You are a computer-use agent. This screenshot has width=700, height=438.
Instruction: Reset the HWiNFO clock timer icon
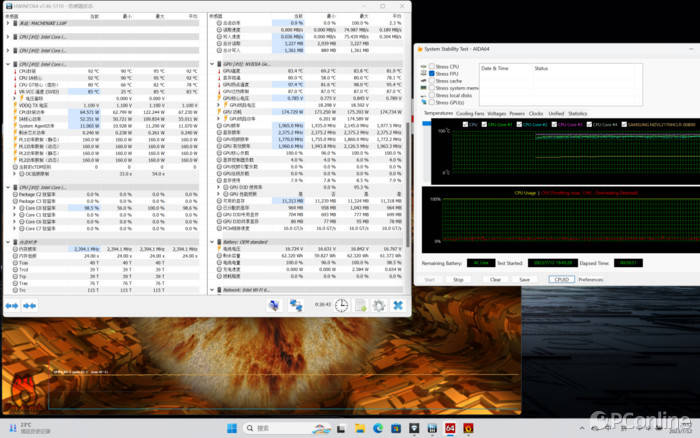tap(341, 305)
